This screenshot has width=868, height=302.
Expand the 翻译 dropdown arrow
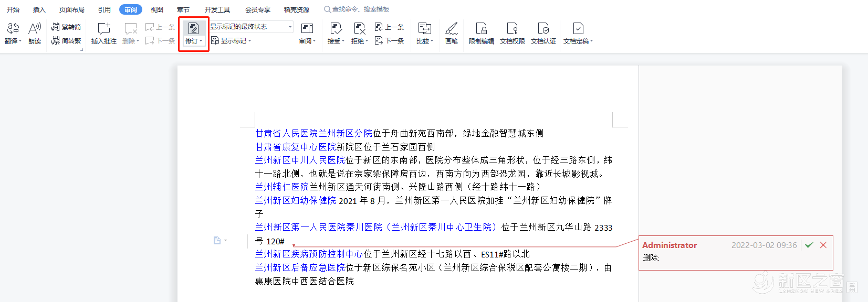tap(20, 41)
